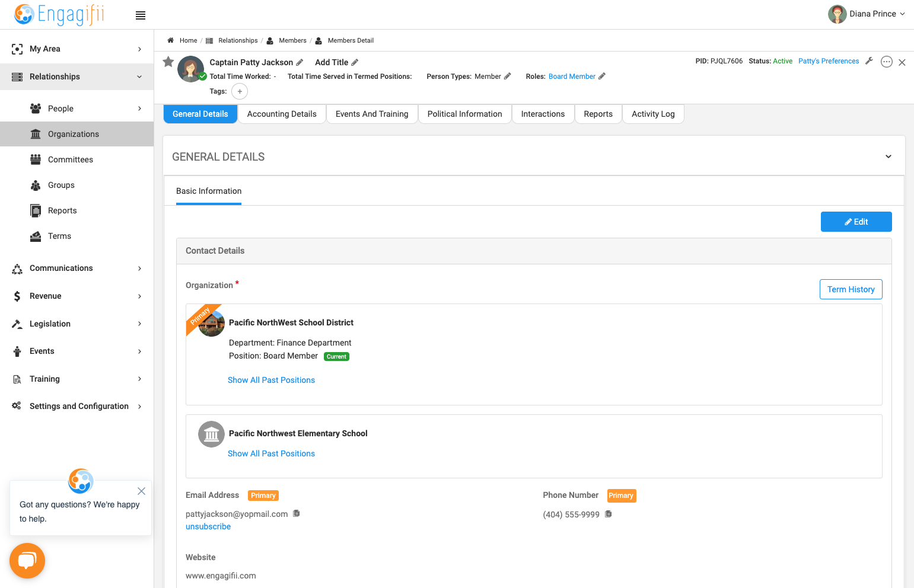Expand My Area menu
This screenshot has height=588, width=914.
[x=77, y=49]
